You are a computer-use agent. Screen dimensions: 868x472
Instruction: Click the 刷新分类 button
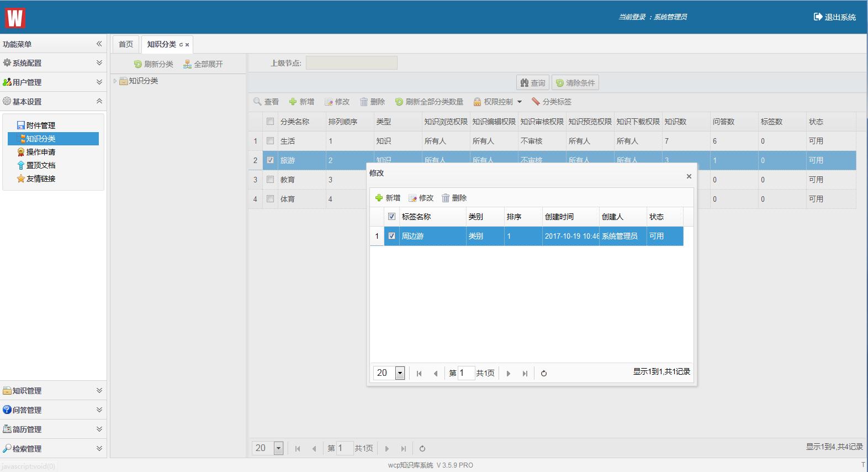[154, 64]
